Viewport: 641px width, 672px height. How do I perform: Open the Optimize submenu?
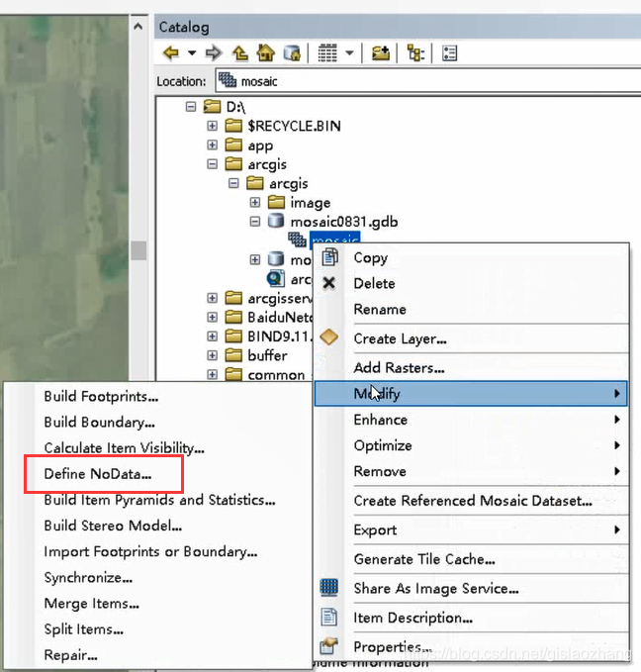(471, 445)
